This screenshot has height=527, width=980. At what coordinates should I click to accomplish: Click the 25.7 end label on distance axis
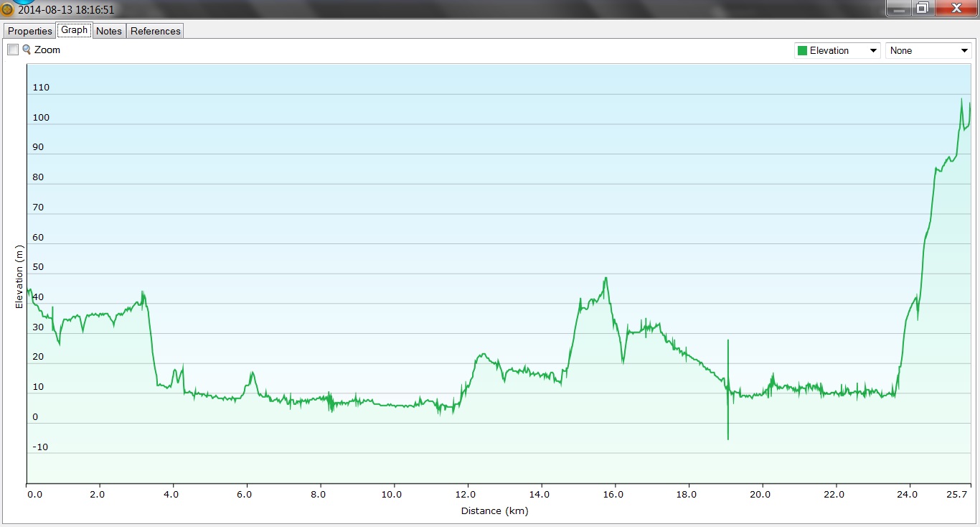tap(958, 495)
